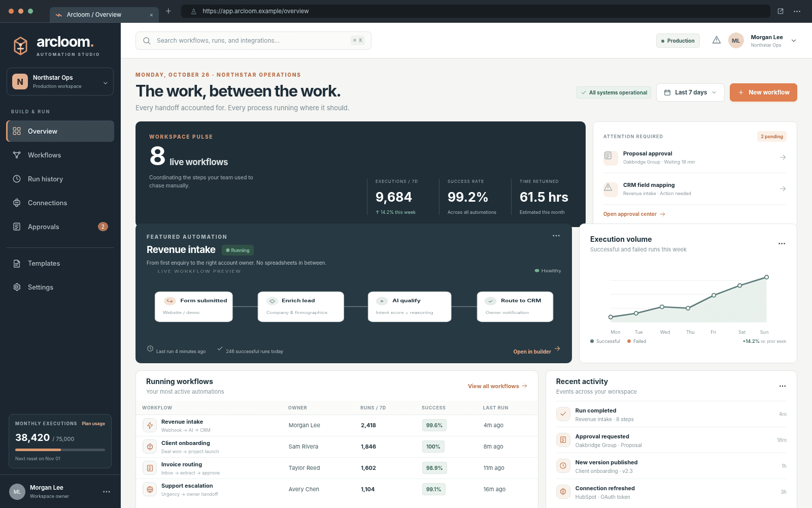Go to Overview in sidebar
The width and height of the screenshot is (812, 508).
pos(60,131)
